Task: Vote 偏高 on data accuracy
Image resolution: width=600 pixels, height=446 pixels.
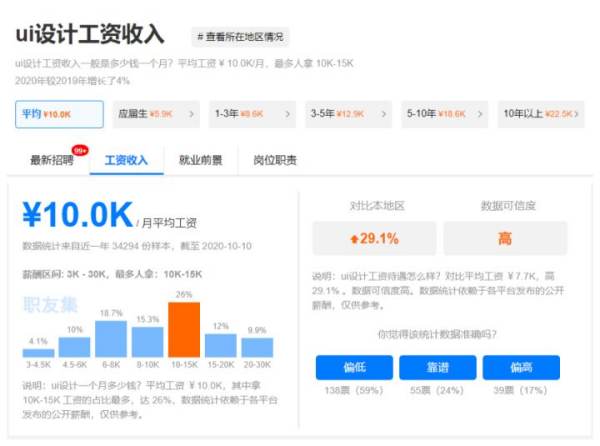Action: point(521,367)
